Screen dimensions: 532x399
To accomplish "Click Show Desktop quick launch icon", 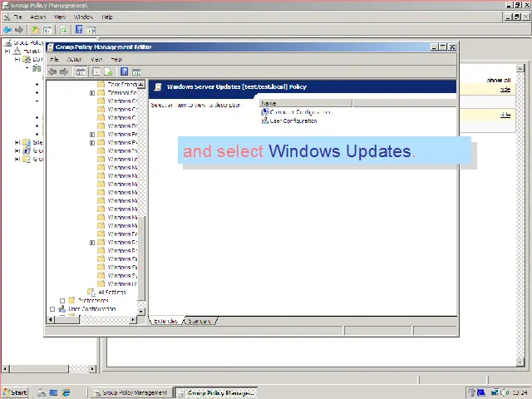I will 53,392.
